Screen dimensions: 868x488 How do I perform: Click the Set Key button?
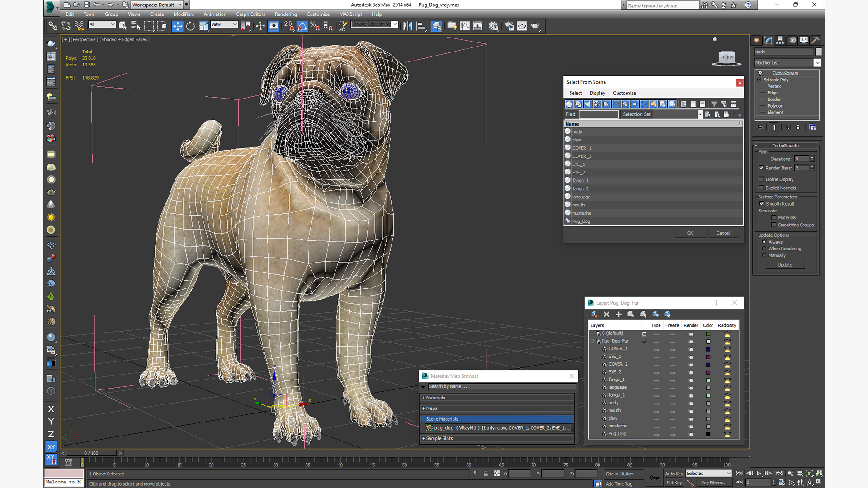click(674, 483)
